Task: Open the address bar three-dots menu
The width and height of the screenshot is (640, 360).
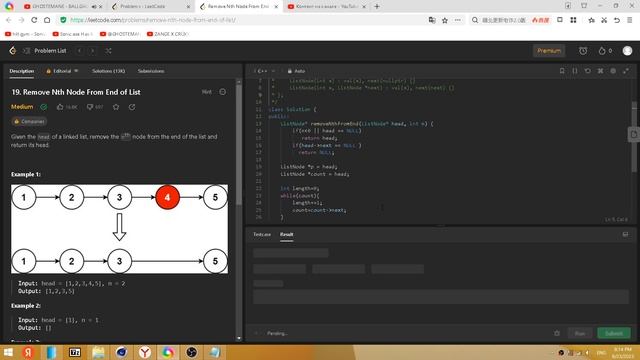Action: click(x=458, y=20)
